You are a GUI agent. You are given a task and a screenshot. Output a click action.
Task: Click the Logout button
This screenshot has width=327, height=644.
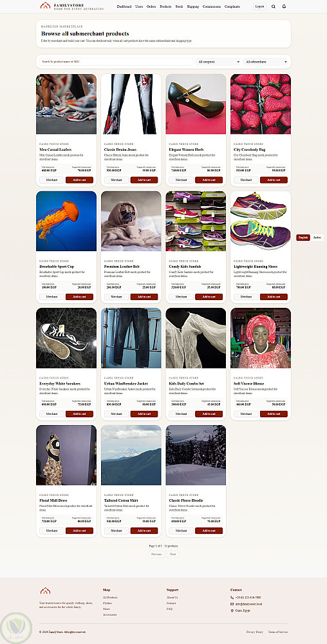coord(259,6)
